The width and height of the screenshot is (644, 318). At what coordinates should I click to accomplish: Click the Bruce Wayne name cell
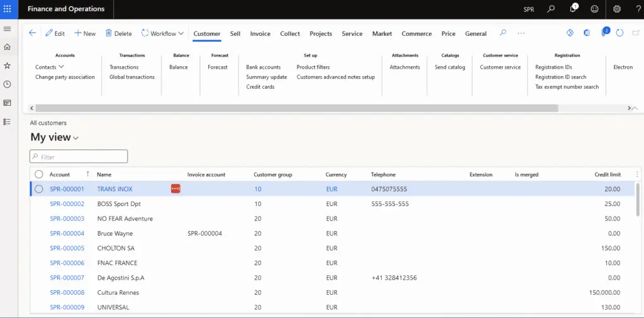115,234
